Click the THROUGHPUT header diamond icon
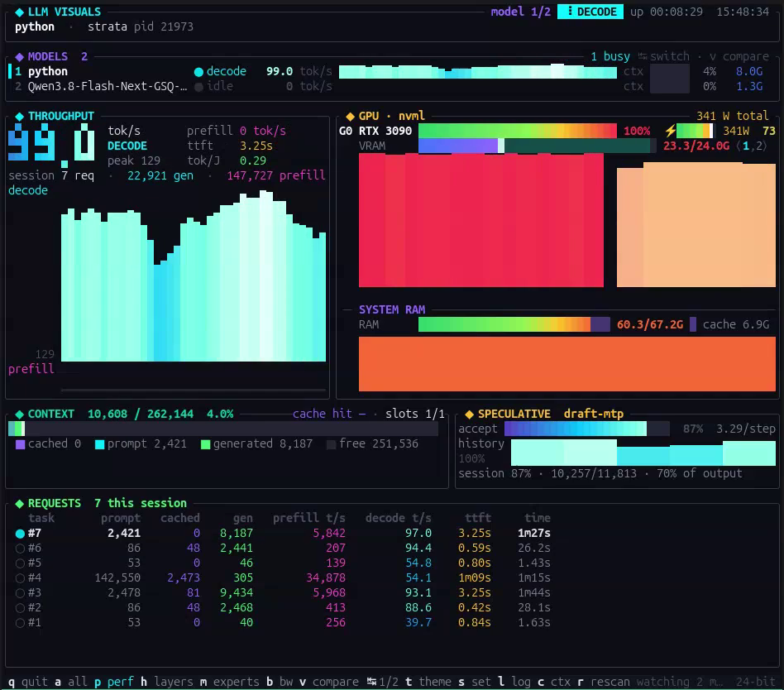The width and height of the screenshot is (784, 690). 19,116
